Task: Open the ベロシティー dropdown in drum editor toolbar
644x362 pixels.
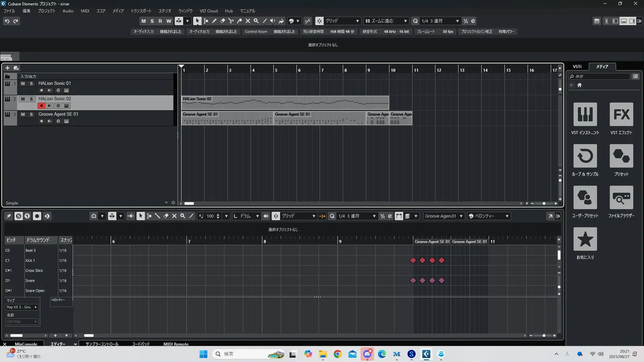Action: (x=489, y=216)
